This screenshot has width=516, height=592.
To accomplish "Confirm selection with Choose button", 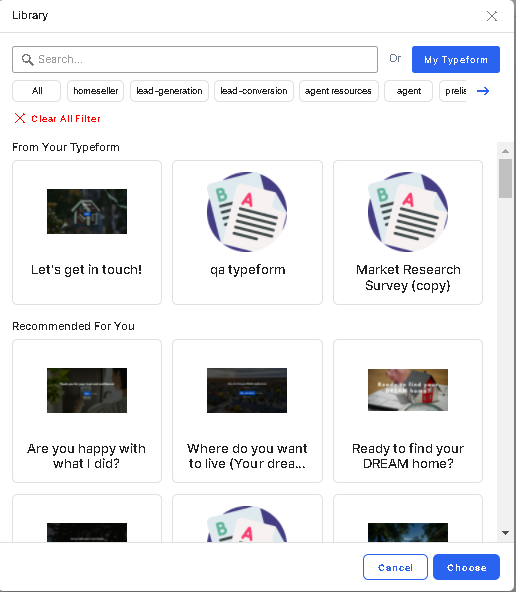I will pyautogui.click(x=467, y=567).
